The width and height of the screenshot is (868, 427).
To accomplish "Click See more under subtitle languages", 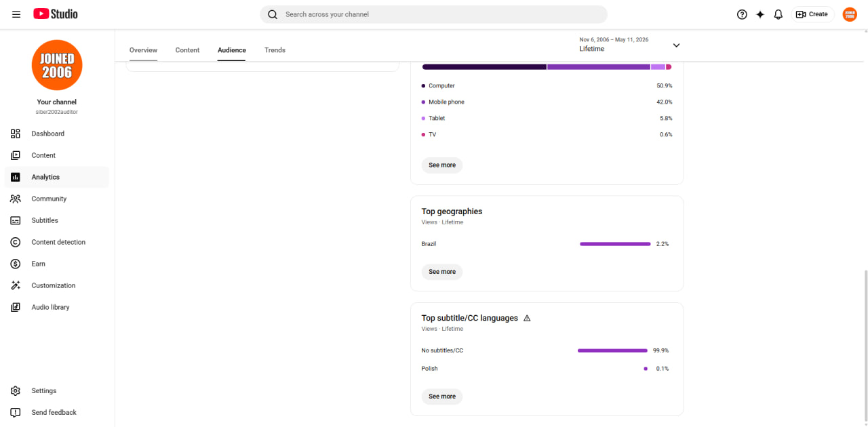I will pyautogui.click(x=442, y=396).
